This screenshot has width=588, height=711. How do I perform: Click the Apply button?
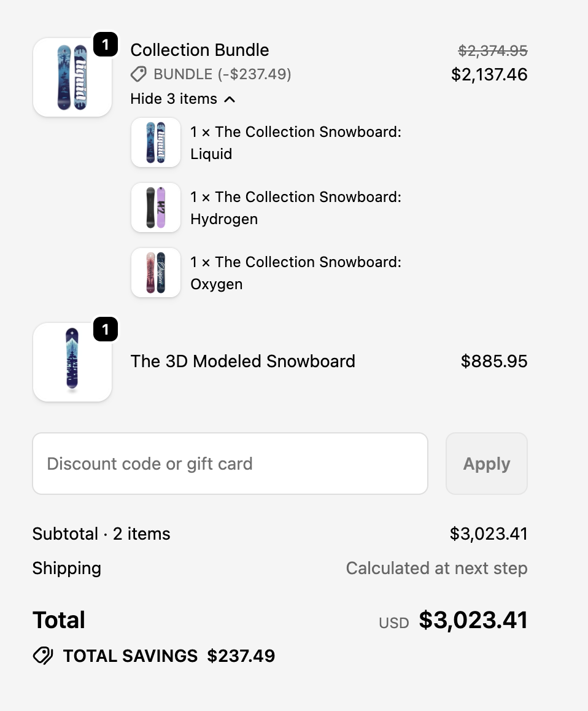coord(486,464)
